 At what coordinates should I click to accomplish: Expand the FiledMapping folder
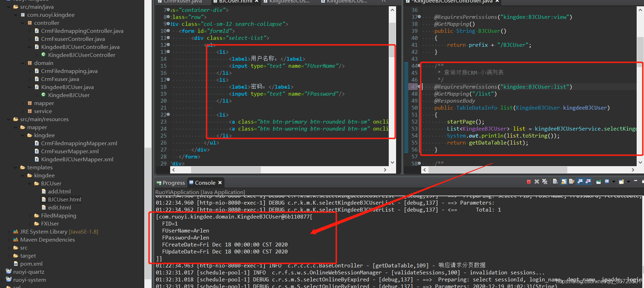pyautogui.click(x=30, y=216)
